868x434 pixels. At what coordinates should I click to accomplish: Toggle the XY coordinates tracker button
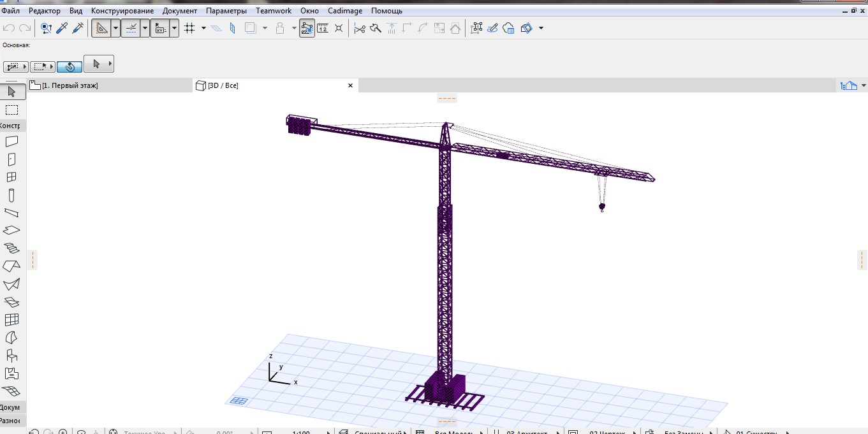(160, 28)
